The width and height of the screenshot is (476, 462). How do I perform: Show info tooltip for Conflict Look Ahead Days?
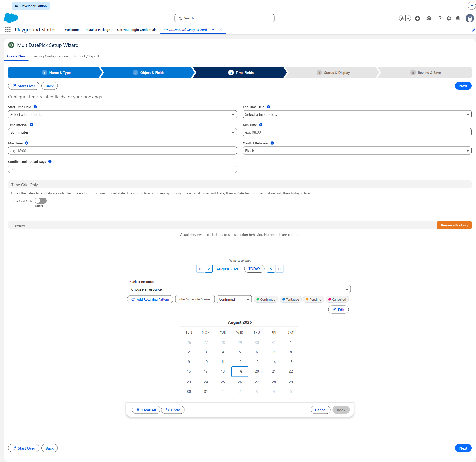50,162
